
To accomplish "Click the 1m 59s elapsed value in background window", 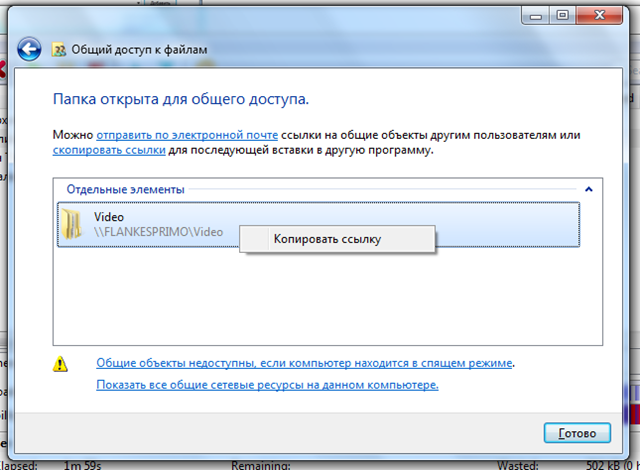I will pyautogui.click(x=82, y=465).
